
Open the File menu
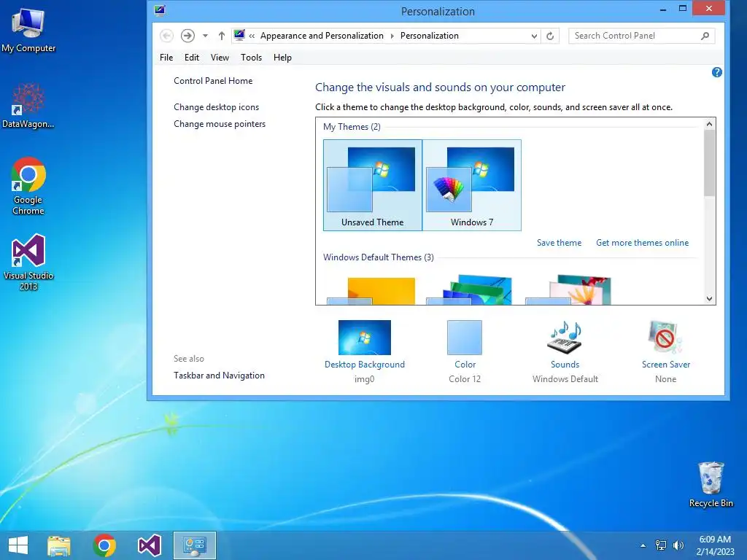(x=166, y=58)
